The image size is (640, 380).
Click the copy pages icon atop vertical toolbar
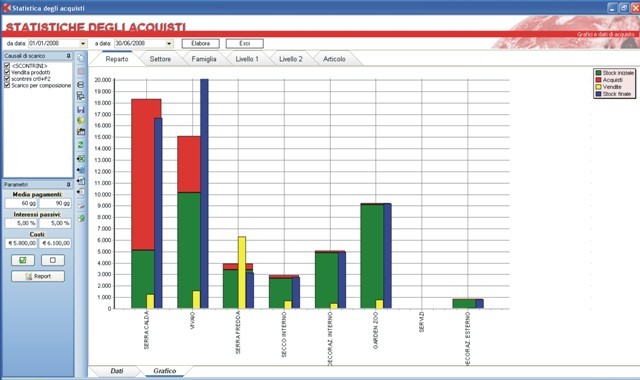coord(81,58)
